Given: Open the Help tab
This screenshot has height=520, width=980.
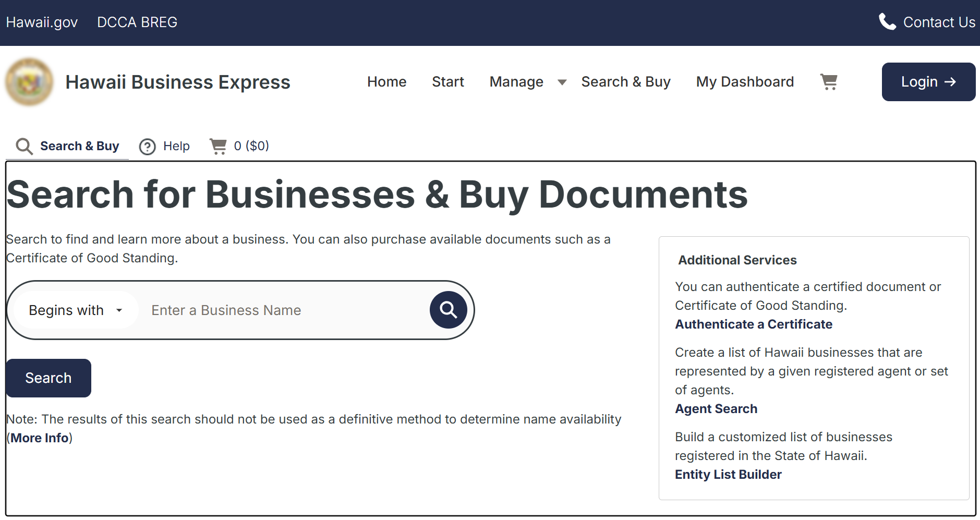Looking at the screenshot, I should (165, 146).
